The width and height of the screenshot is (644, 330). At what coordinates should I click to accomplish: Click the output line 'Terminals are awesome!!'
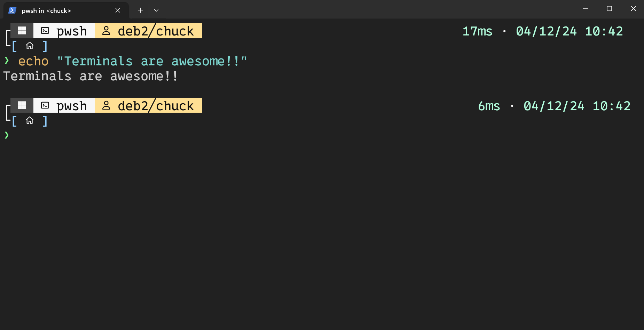(91, 76)
